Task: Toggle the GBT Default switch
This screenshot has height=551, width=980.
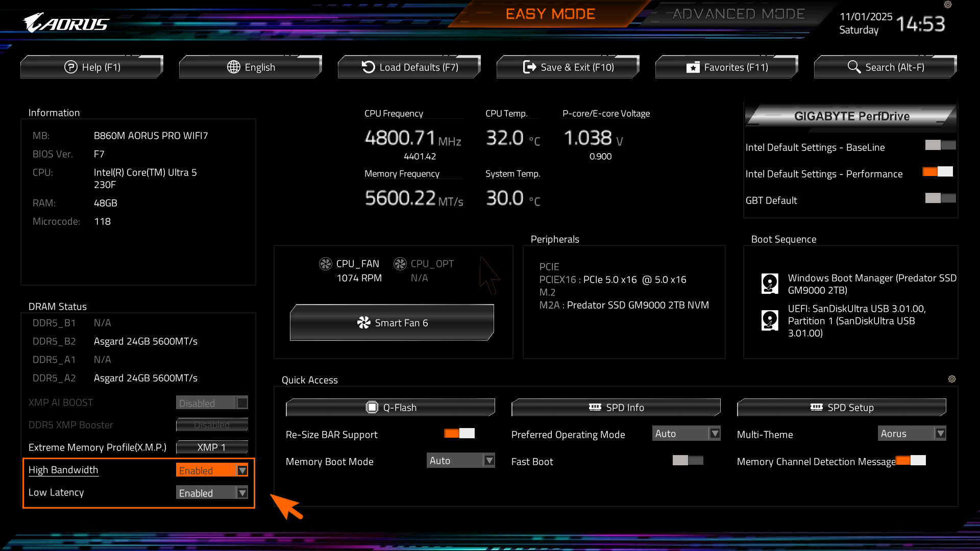Action: coord(940,198)
